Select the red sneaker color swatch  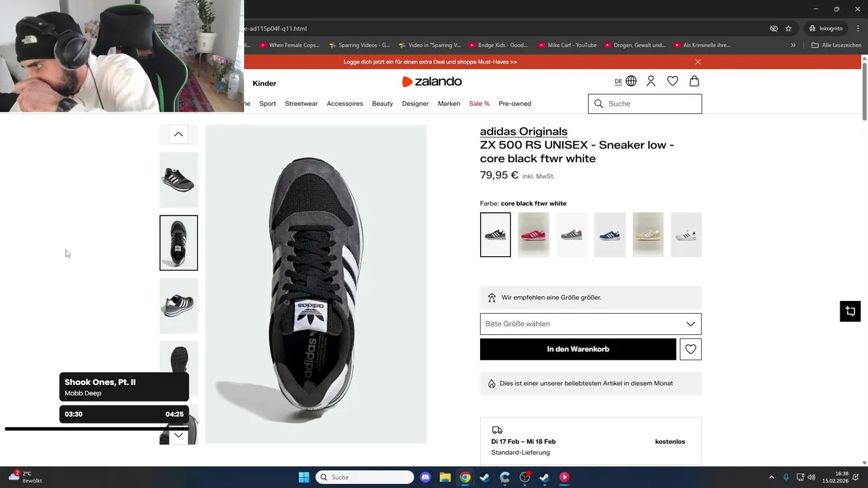(533, 235)
